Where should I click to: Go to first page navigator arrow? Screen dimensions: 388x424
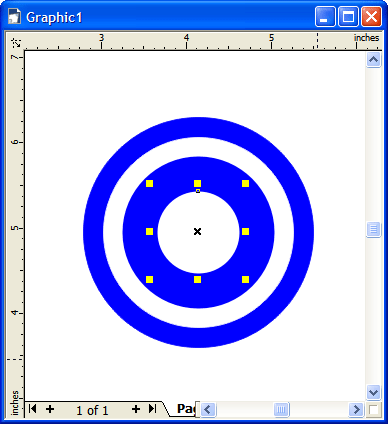point(32,409)
